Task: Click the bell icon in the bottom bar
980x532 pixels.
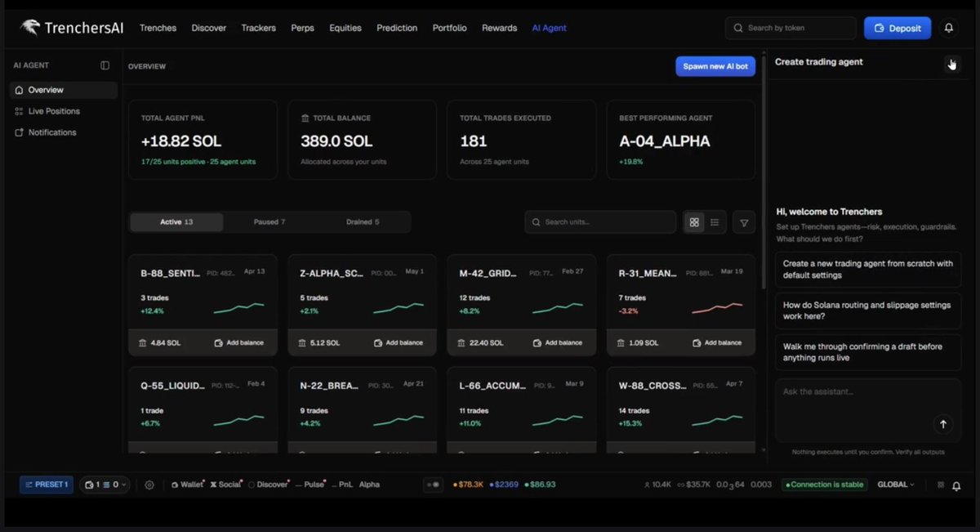Action: pos(956,485)
